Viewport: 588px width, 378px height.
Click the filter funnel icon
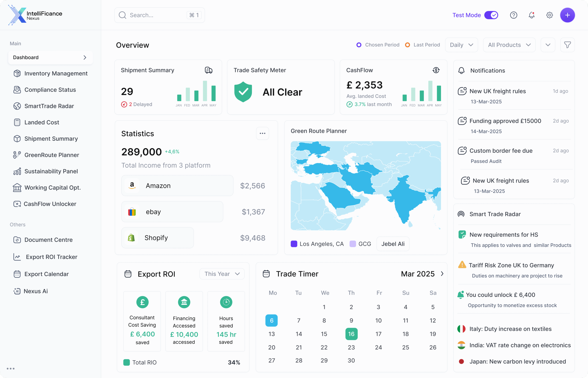567,45
